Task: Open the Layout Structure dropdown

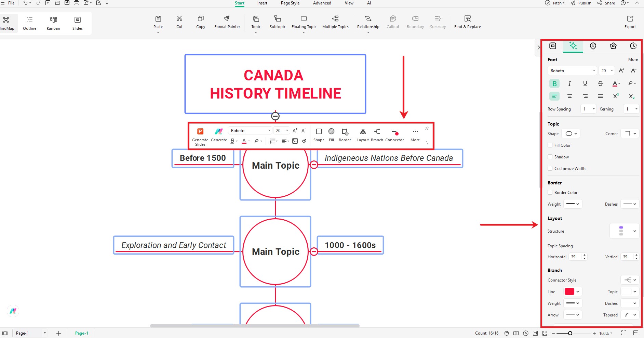Action: coord(624,231)
